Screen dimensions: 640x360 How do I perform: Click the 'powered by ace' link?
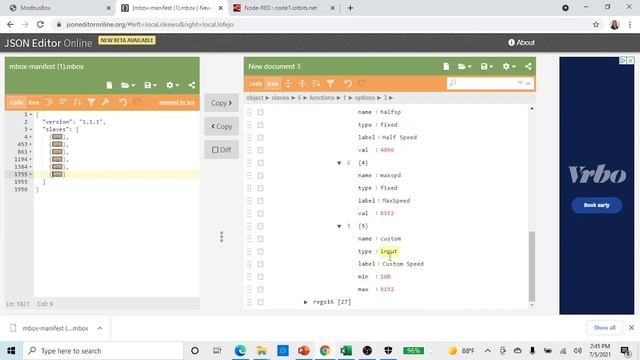177,102
